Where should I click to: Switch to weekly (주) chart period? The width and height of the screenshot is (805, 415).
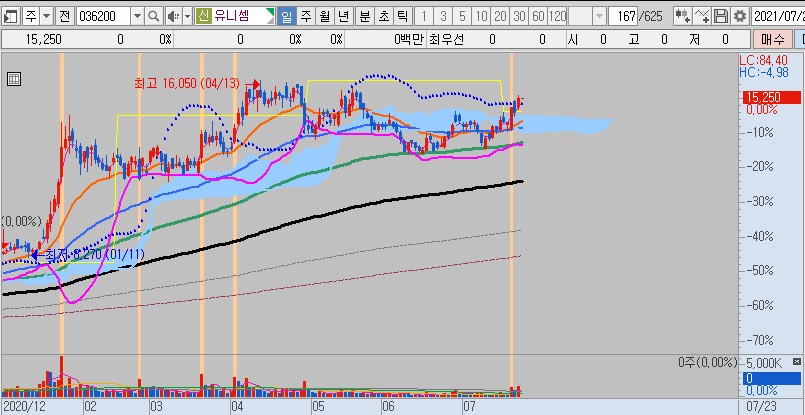tap(306, 17)
